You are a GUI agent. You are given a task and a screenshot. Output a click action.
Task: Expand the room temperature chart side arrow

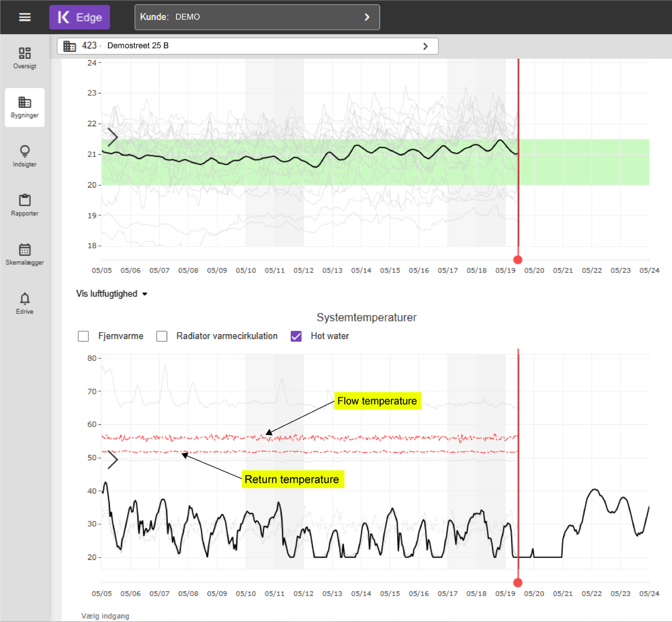pos(112,137)
